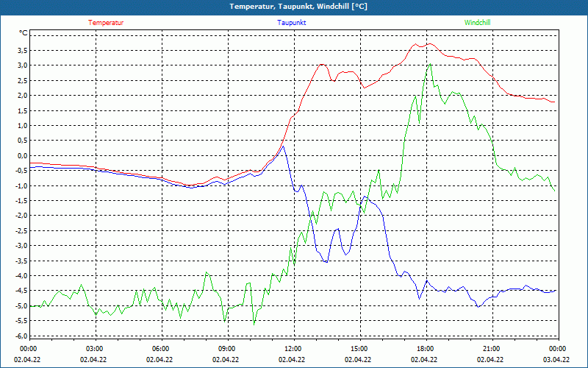The image size is (588, 368).
Task: Click the -4,0 y-axis value
Action: coord(21,275)
